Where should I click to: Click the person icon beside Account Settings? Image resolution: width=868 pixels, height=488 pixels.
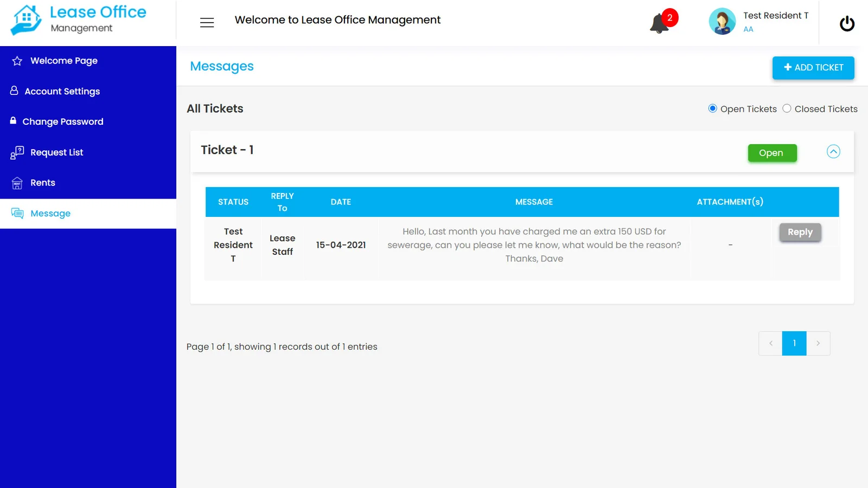[14, 91]
